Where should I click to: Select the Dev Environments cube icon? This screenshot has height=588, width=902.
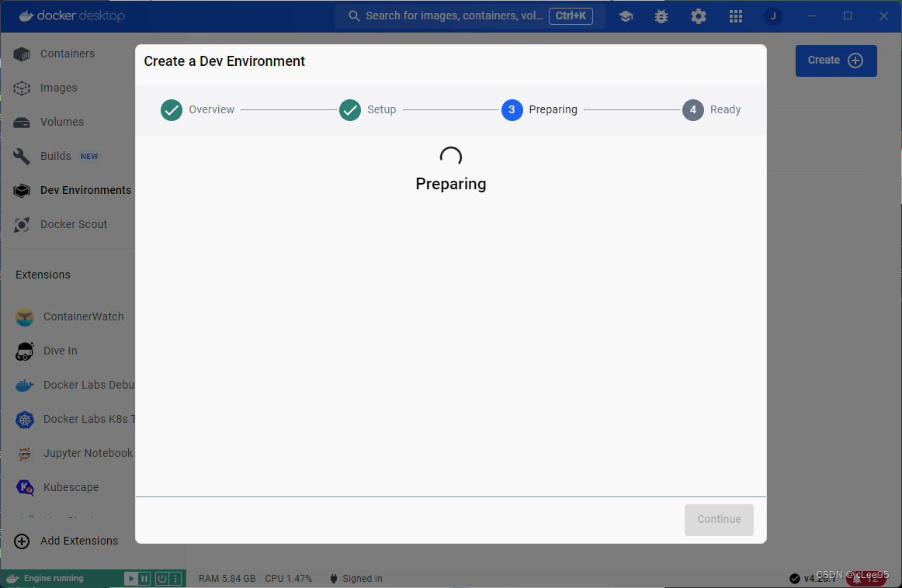(22, 190)
